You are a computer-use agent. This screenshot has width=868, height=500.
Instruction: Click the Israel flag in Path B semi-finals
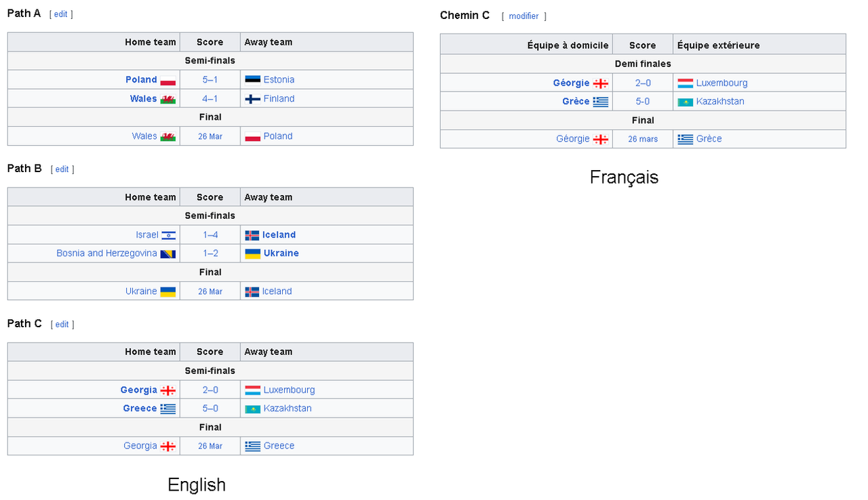click(168, 235)
